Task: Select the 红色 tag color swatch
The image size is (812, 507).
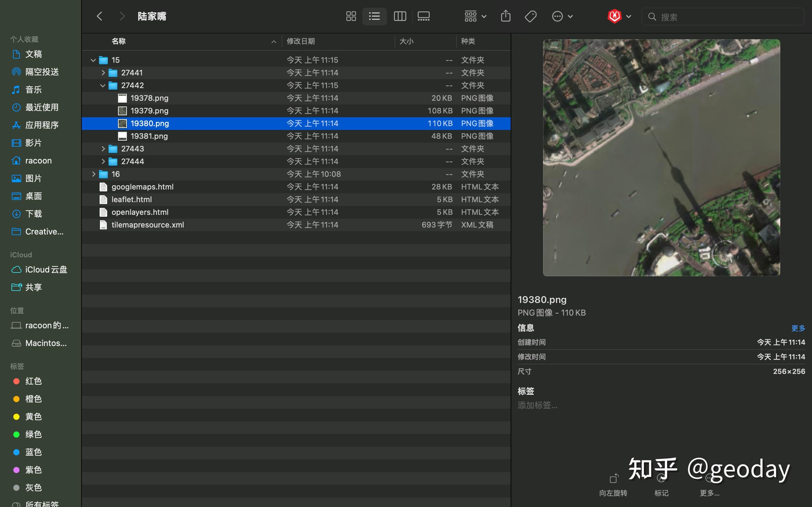Action: tap(16, 381)
